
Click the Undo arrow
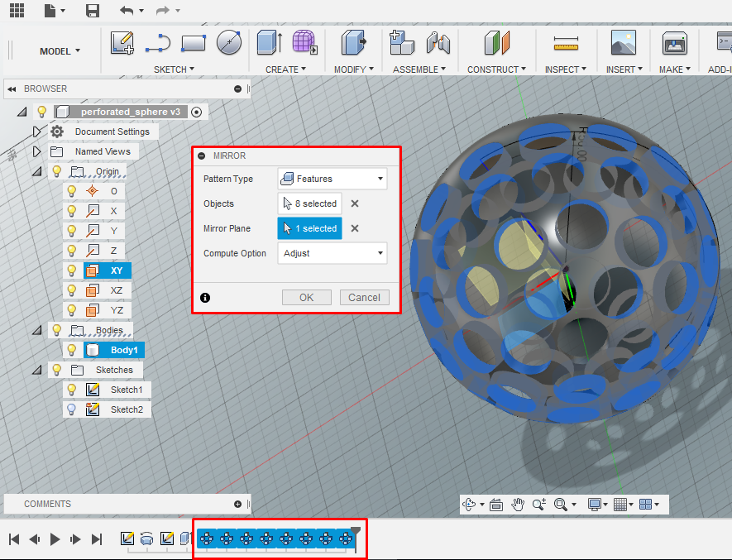127,10
